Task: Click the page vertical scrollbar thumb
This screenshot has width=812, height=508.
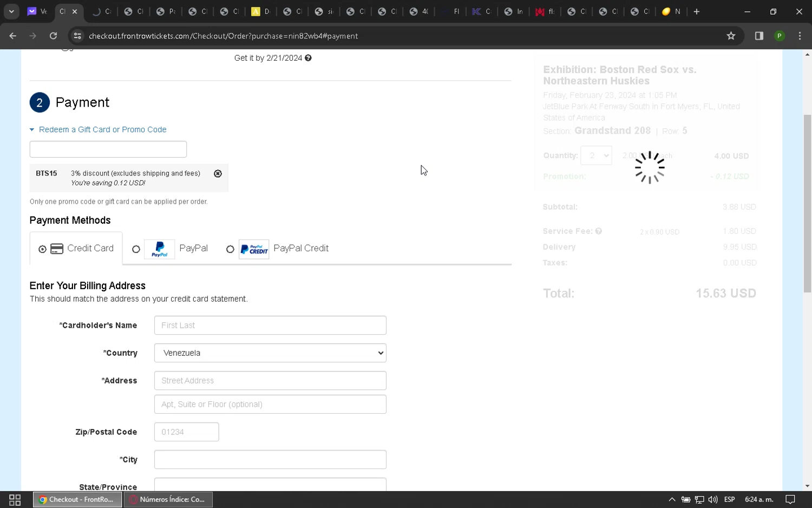Action: pos(807,203)
